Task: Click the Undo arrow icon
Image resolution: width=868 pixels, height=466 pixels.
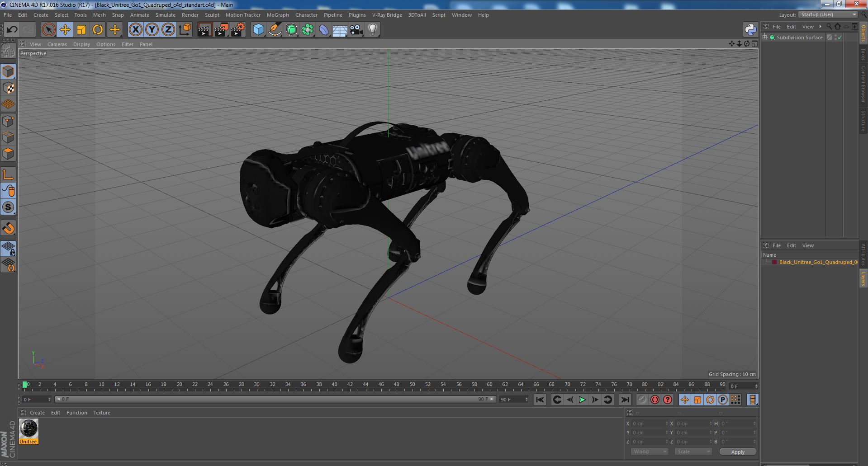Action: pos(12,30)
